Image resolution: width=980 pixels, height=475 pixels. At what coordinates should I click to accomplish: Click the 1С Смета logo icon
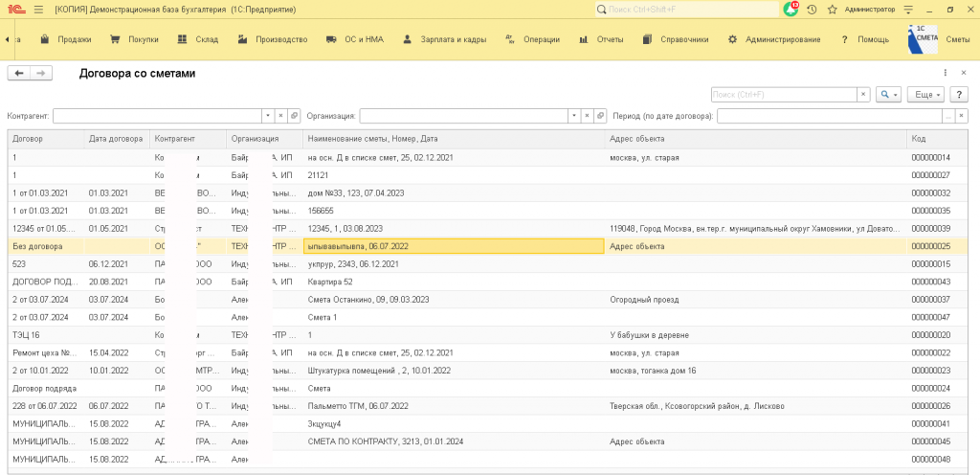(x=924, y=38)
